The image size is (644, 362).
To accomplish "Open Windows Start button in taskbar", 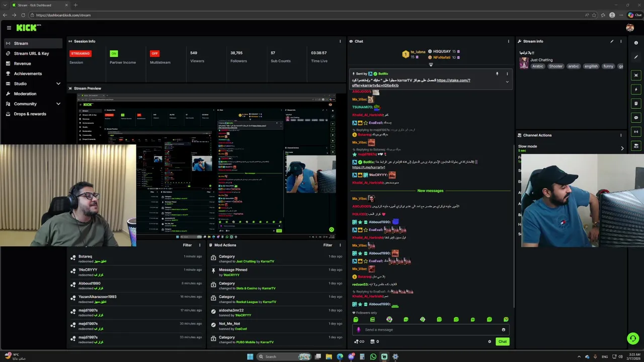I will [250, 357].
